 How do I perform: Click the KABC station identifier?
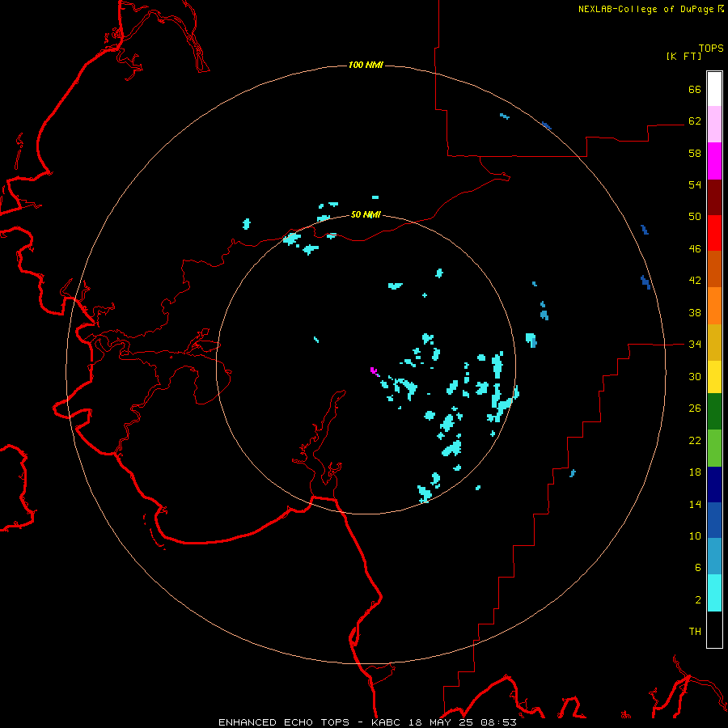[387, 722]
